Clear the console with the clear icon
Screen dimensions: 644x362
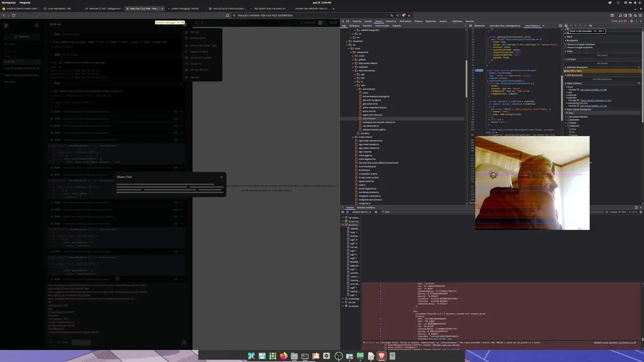[x=348, y=212]
